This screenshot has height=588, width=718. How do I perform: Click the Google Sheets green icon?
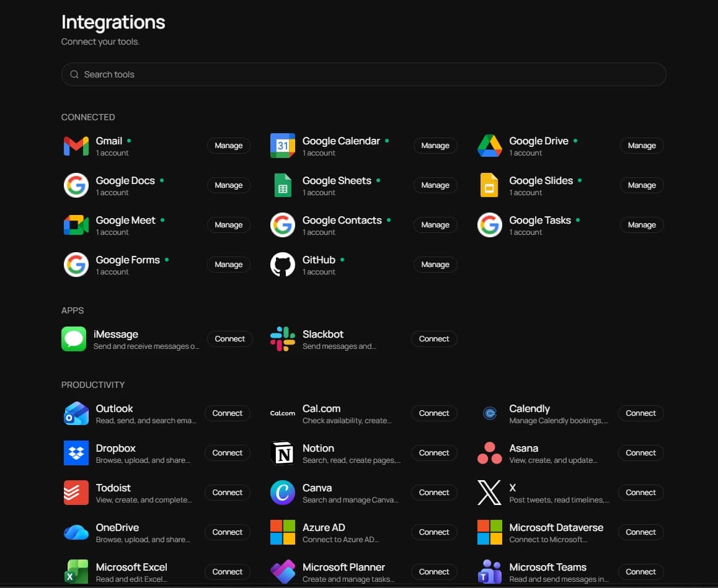[x=283, y=185]
